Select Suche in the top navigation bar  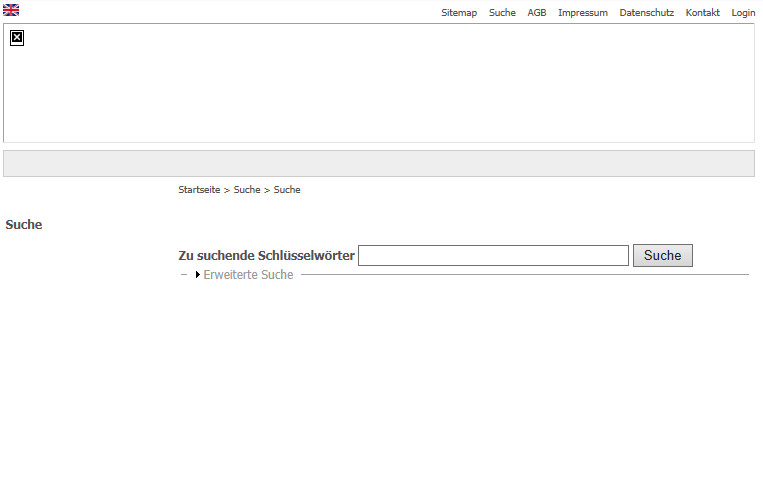[502, 13]
